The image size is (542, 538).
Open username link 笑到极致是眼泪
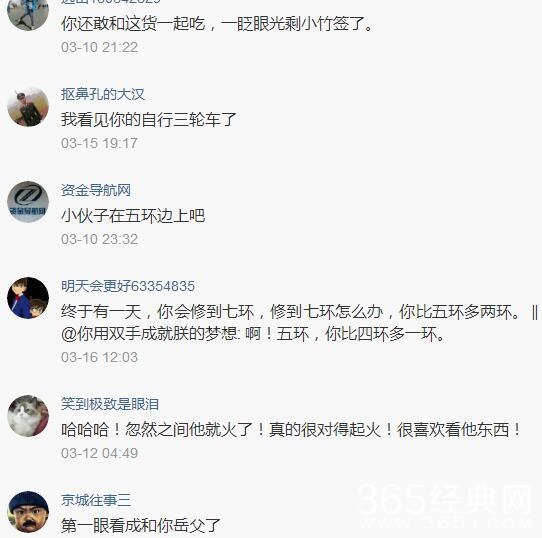(110, 404)
